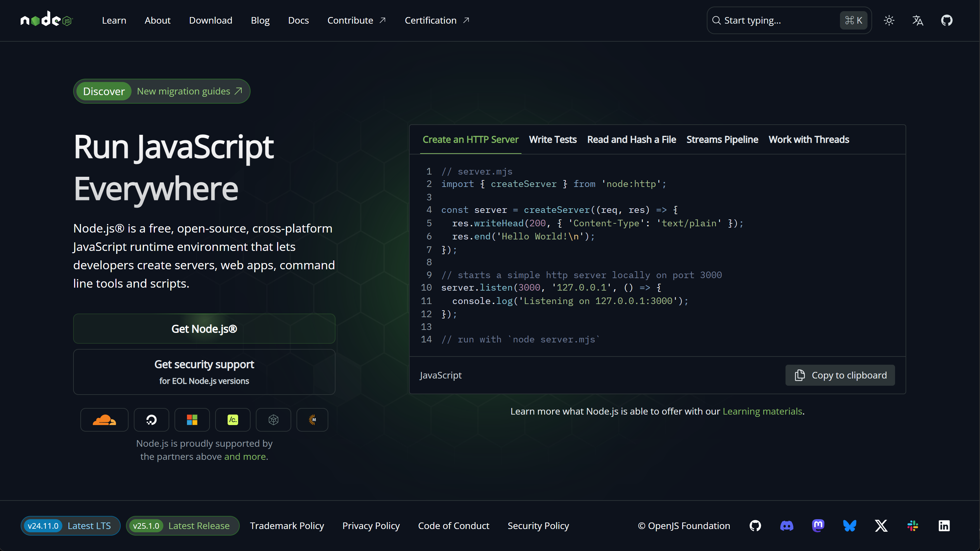Switch to the Write Tests tab
The width and height of the screenshot is (980, 551).
pos(552,140)
